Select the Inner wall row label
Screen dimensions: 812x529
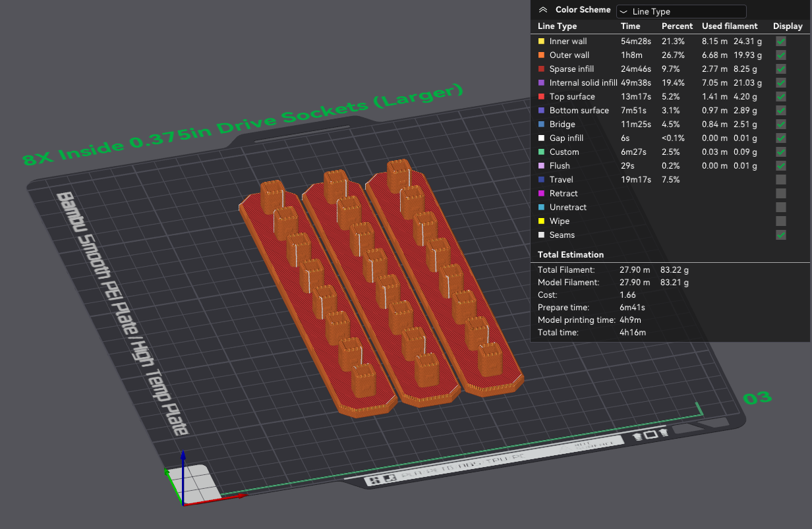point(568,42)
